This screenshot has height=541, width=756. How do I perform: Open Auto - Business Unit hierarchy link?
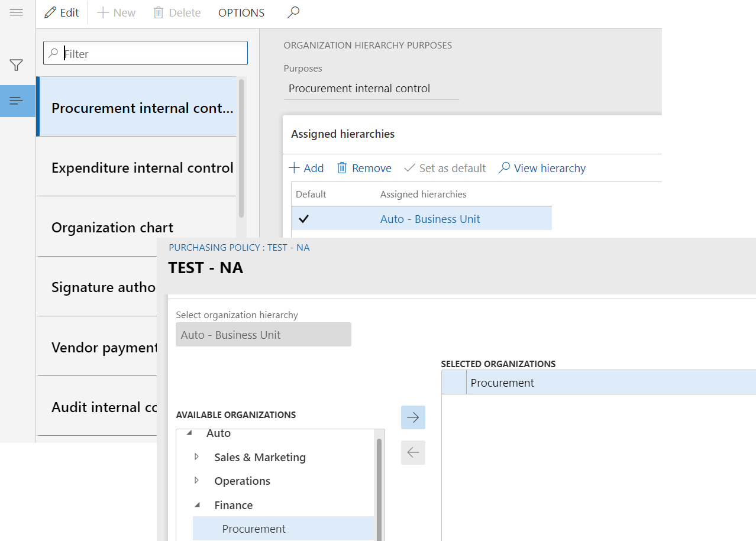[x=430, y=219]
